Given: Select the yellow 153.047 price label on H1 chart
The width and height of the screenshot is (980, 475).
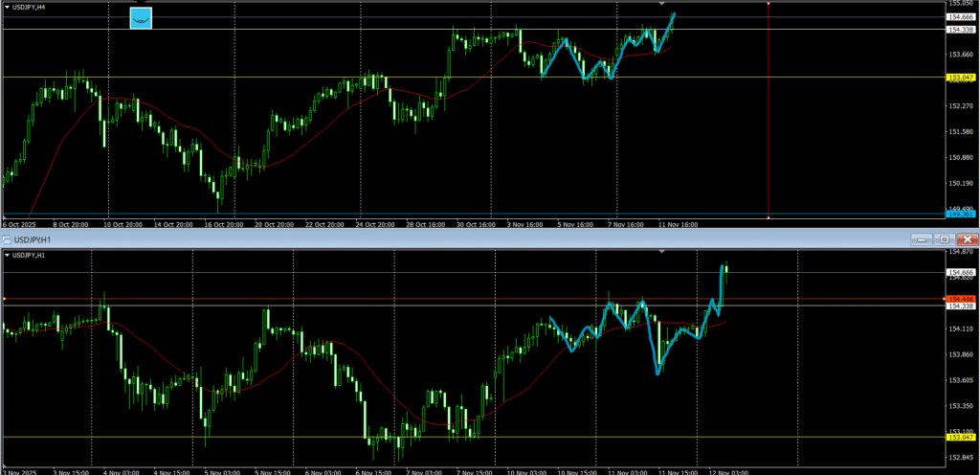Looking at the screenshot, I should tap(961, 438).
